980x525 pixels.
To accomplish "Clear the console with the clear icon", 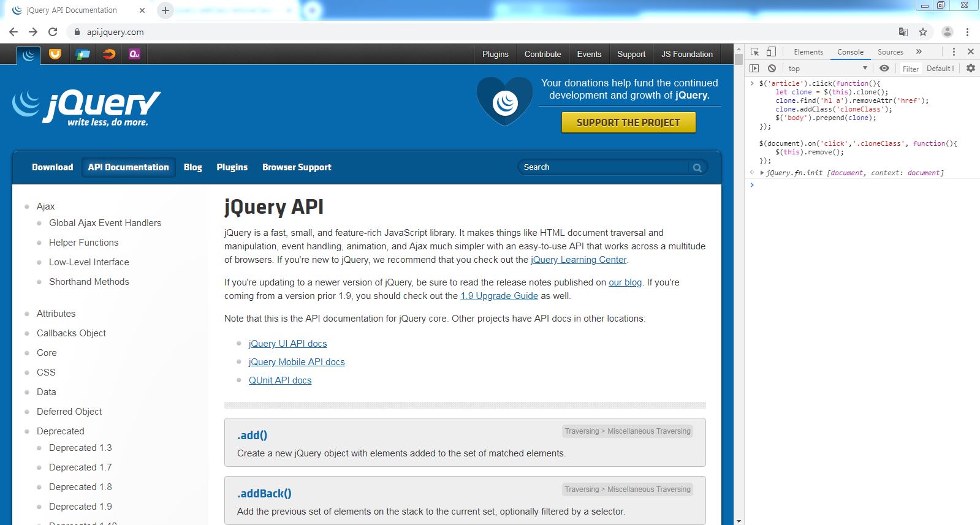I will click(x=772, y=69).
